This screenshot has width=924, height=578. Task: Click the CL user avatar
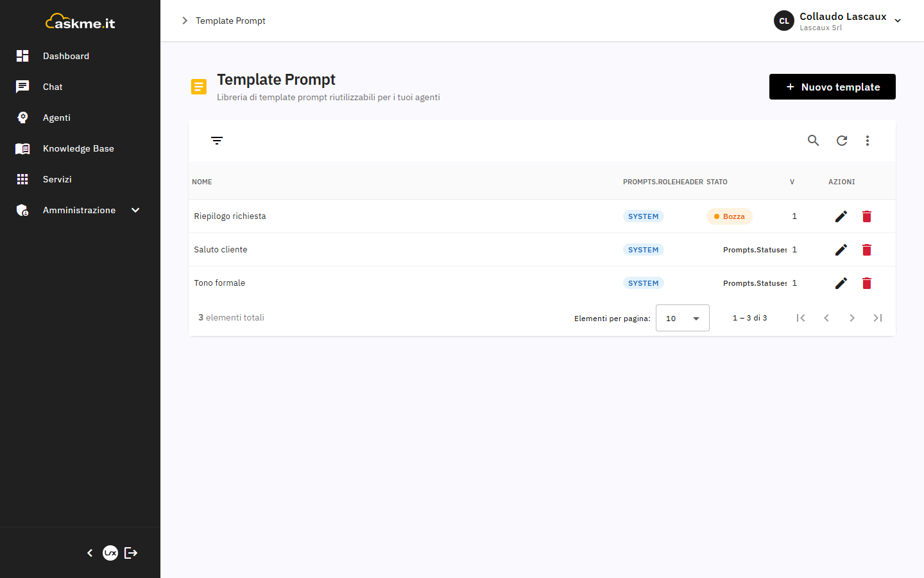784,21
